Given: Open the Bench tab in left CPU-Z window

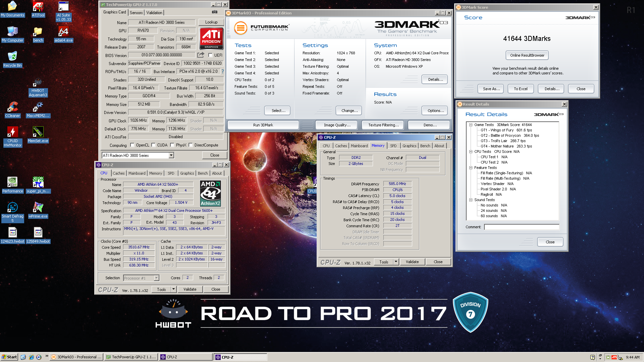Looking at the screenshot, I should (203, 173).
